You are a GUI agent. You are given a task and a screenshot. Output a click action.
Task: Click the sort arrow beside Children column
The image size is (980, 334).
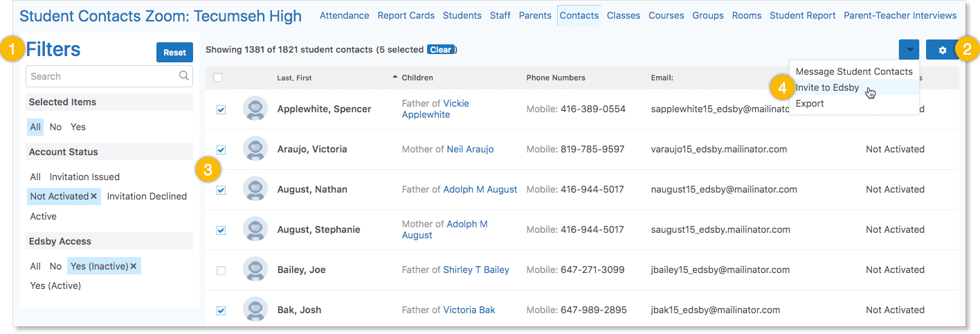pyautogui.click(x=395, y=77)
